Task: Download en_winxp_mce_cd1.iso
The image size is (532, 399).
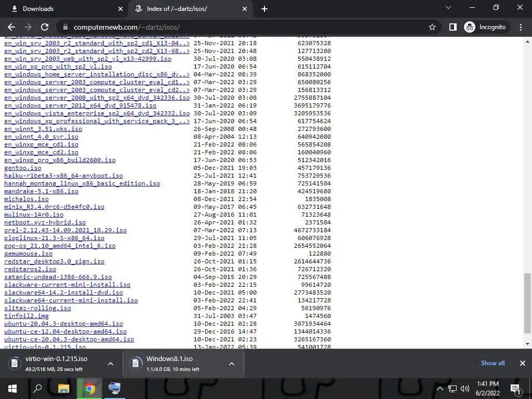Action: 41,144
